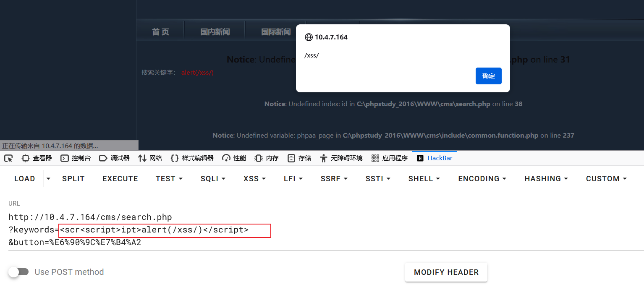Click the element picker cursor icon
The width and height of the screenshot is (644, 295).
[x=8, y=158]
